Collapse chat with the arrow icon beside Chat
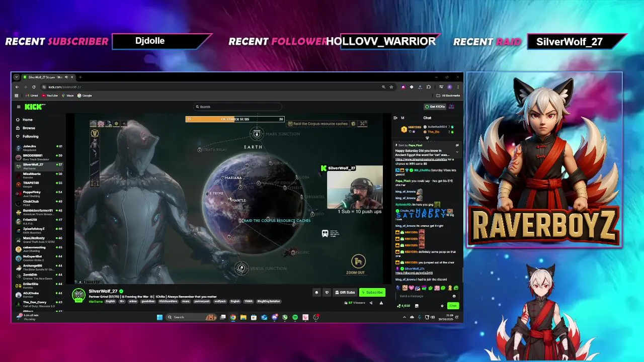The image size is (644, 362). pyautogui.click(x=395, y=118)
